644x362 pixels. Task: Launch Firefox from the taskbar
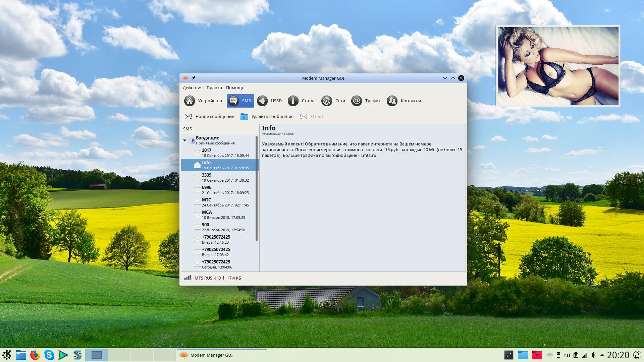pos(35,355)
